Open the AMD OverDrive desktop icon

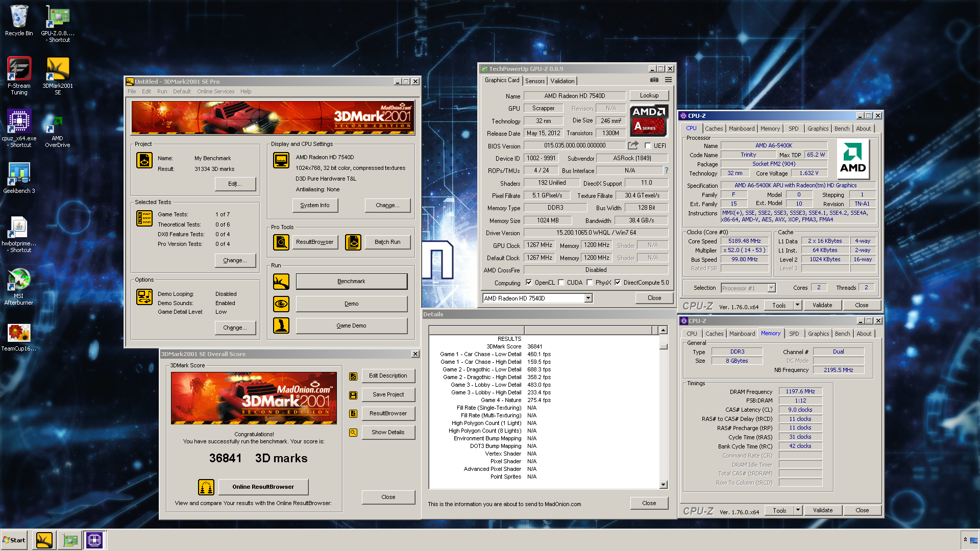click(58, 131)
